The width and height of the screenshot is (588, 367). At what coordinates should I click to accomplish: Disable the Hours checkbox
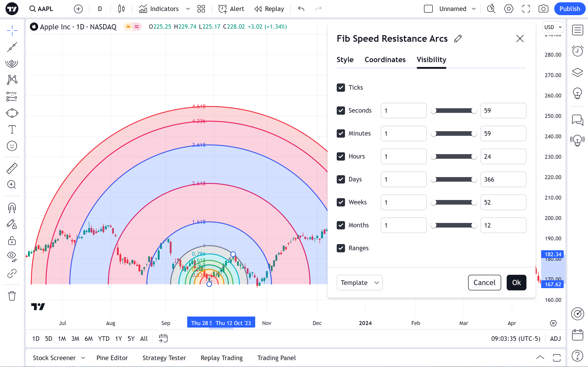pos(341,156)
